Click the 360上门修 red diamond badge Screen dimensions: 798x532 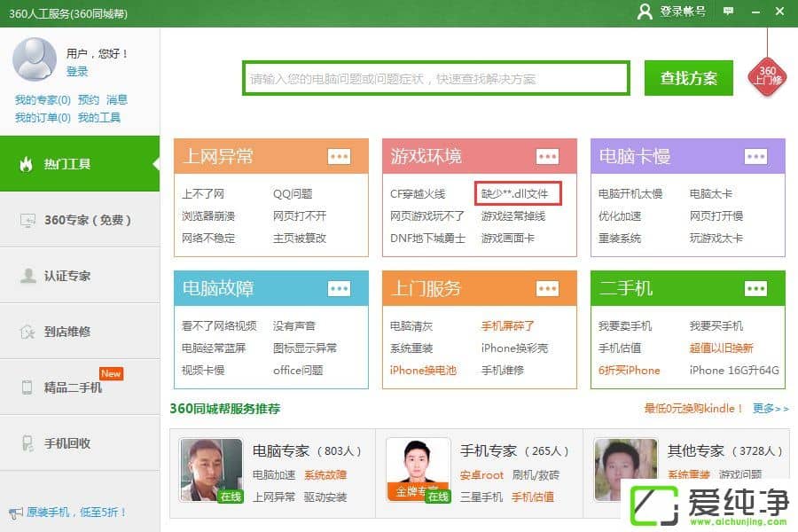(x=767, y=75)
